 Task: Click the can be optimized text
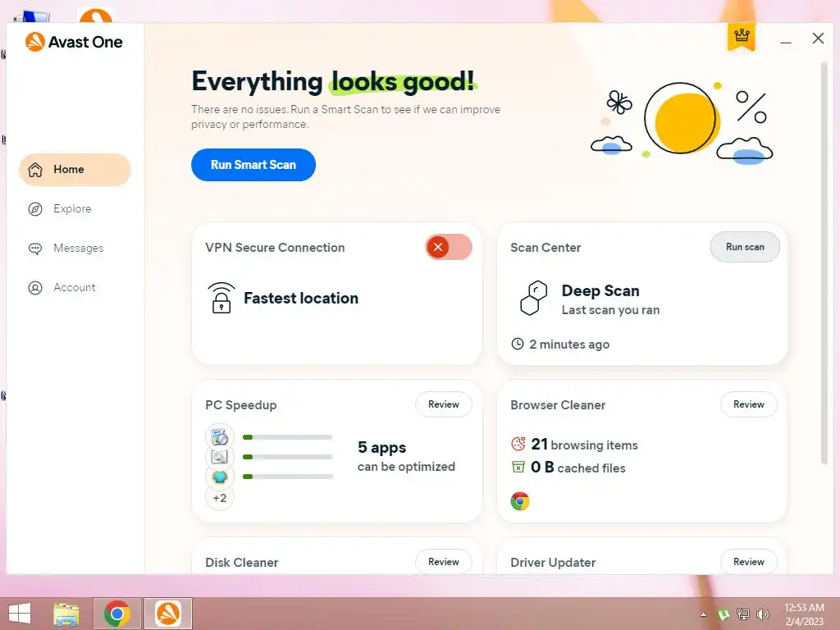(x=407, y=467)
